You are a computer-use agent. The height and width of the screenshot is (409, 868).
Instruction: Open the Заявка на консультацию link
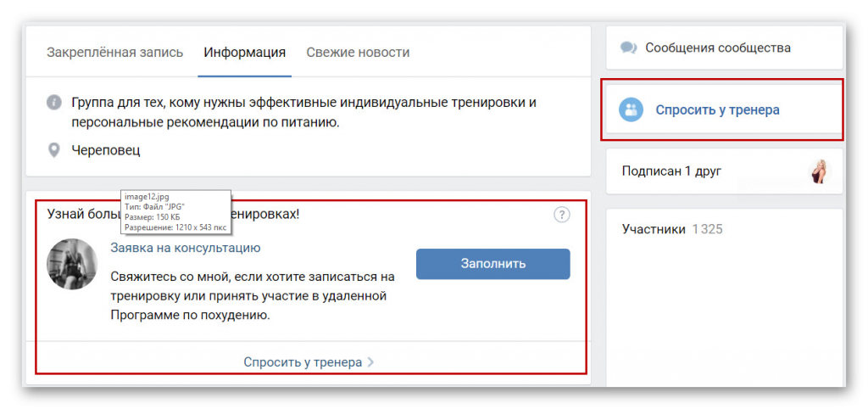pyautogui.click(x=185, y=248)
